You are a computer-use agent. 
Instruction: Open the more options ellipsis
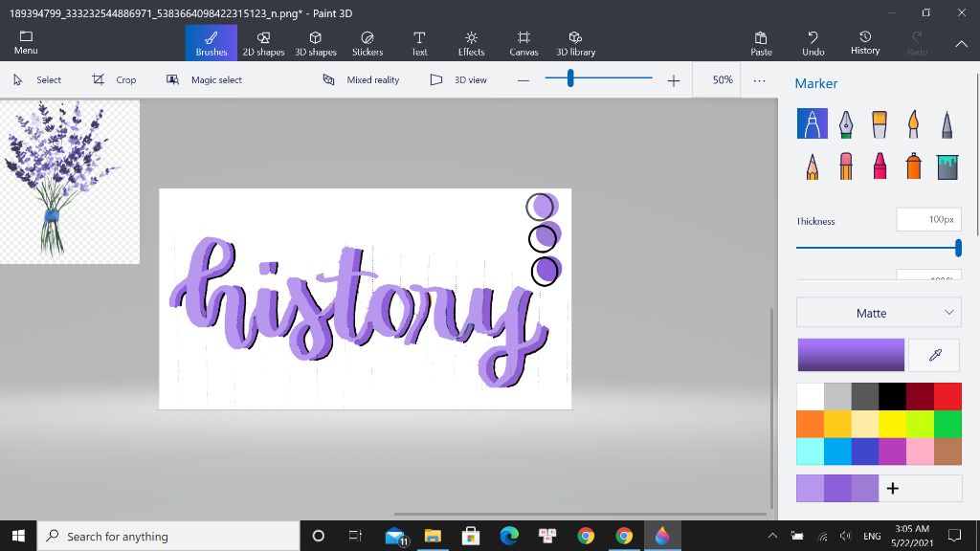click(x=759, y=80)
